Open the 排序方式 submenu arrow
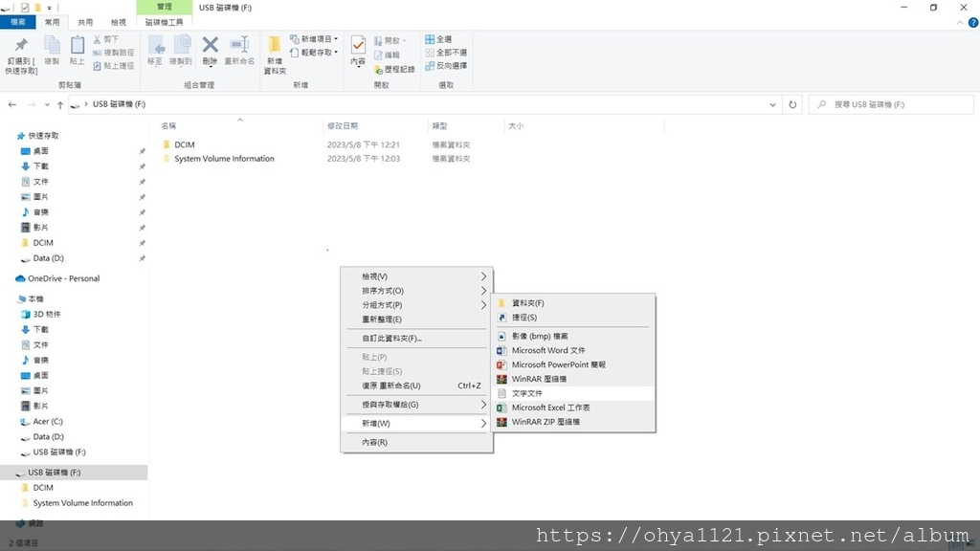This screenshot has height=551, width=980. point(485,290)
